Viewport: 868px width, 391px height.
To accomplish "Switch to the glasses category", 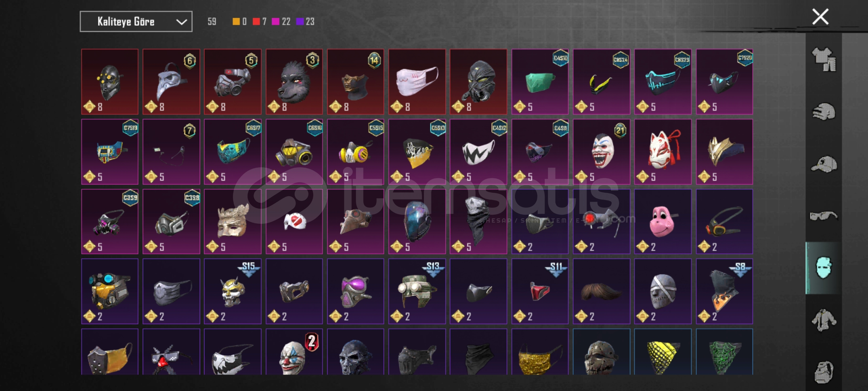I will 824,216.
